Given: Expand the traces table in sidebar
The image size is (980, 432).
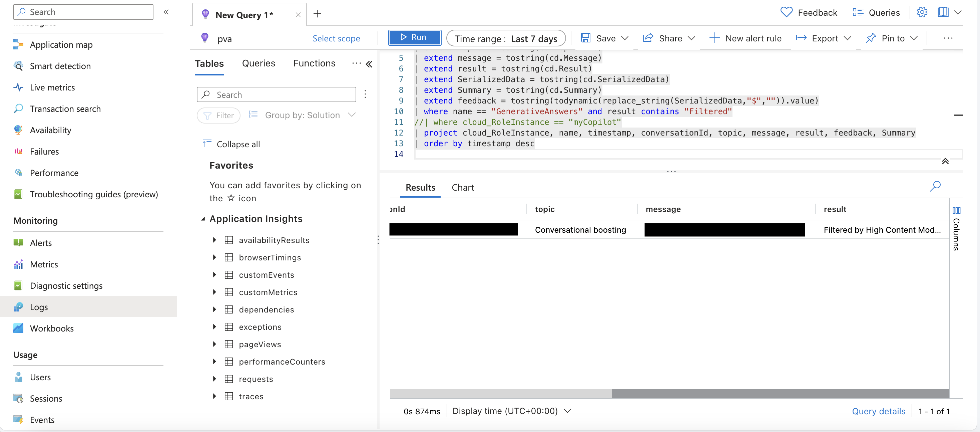Looking at the screenshot, I should click(214, 396).
